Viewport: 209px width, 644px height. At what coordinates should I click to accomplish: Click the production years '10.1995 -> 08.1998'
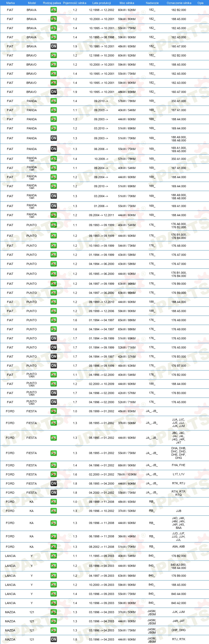[102, 37]
